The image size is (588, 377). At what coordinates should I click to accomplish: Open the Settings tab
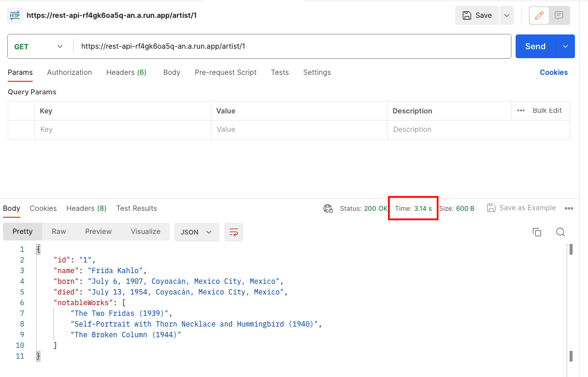pos(317,72)
